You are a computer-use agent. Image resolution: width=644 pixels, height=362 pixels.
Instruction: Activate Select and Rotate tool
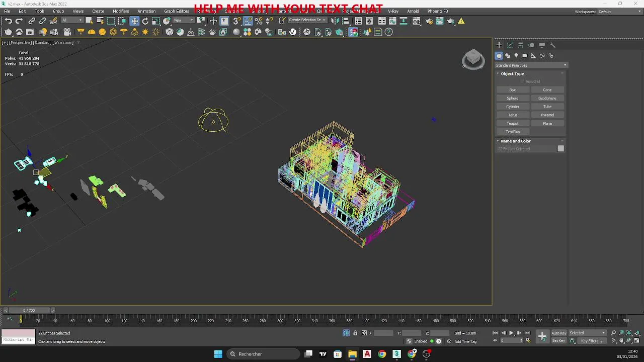pyautogui.click(x=145, y=21)
